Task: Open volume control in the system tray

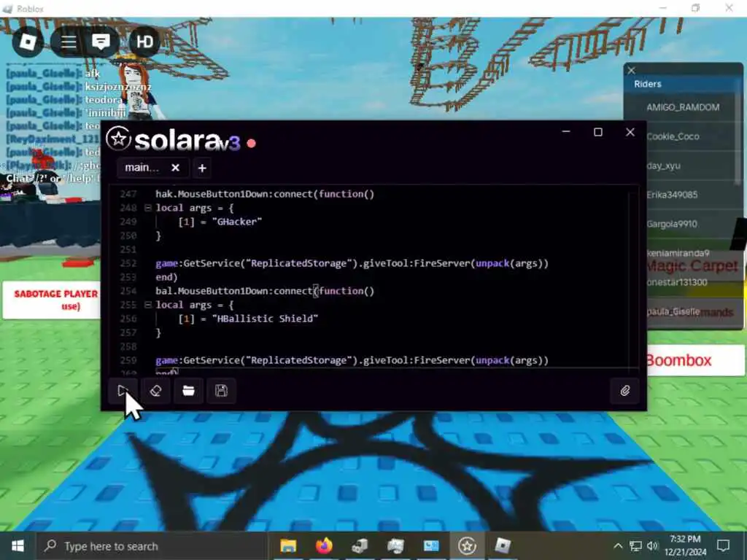Action: coord(653,545)
